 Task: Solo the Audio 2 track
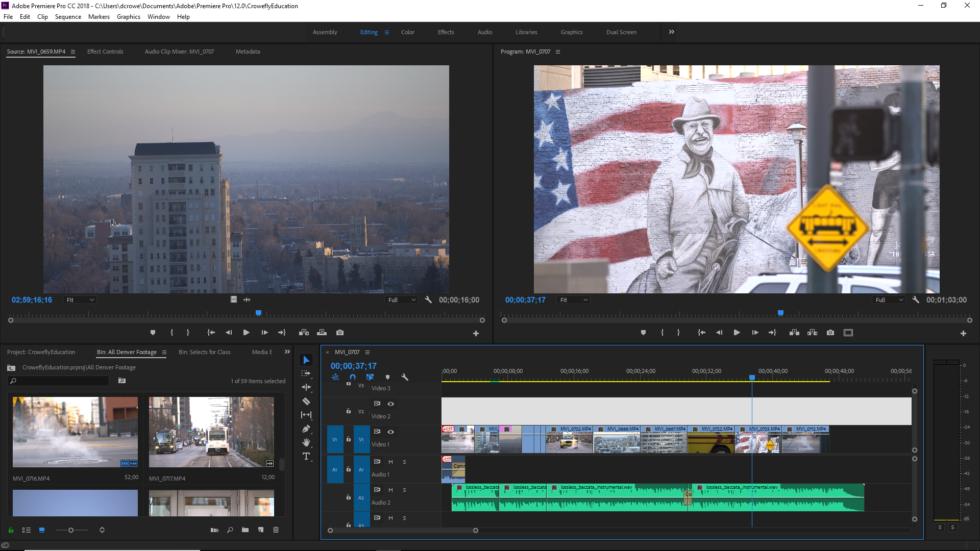click(404, 490)
